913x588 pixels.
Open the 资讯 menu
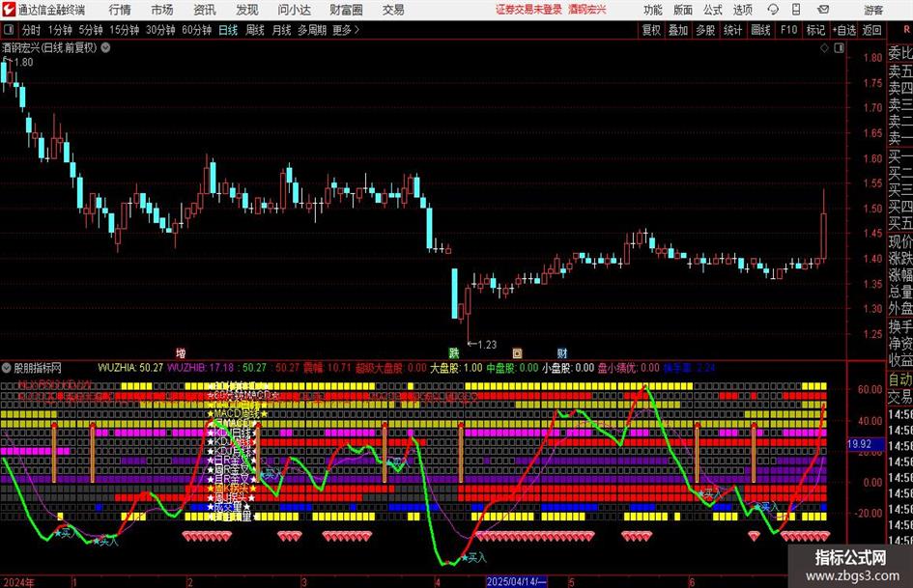click(205, 10)
